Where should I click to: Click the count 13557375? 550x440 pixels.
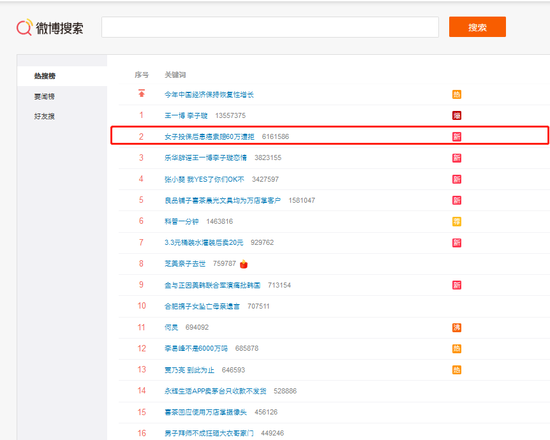pyautogui.click(x=230, y=115)
